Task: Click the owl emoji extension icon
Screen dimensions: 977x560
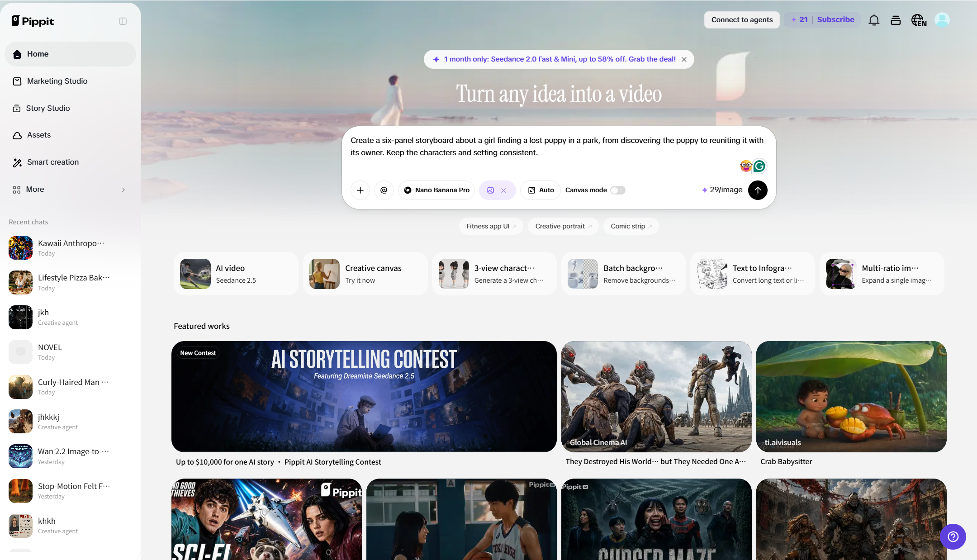Action: coord(746,166)
